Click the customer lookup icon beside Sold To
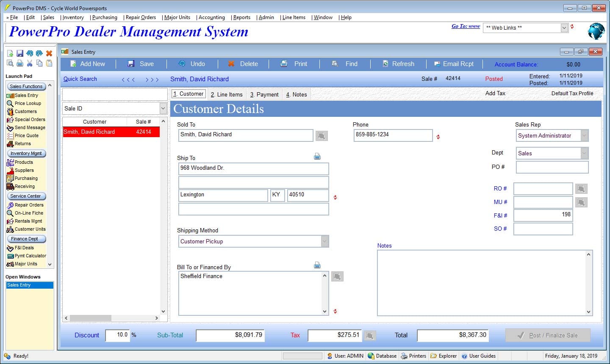Viewport: 610px width, 364px height. coord(322,136)
